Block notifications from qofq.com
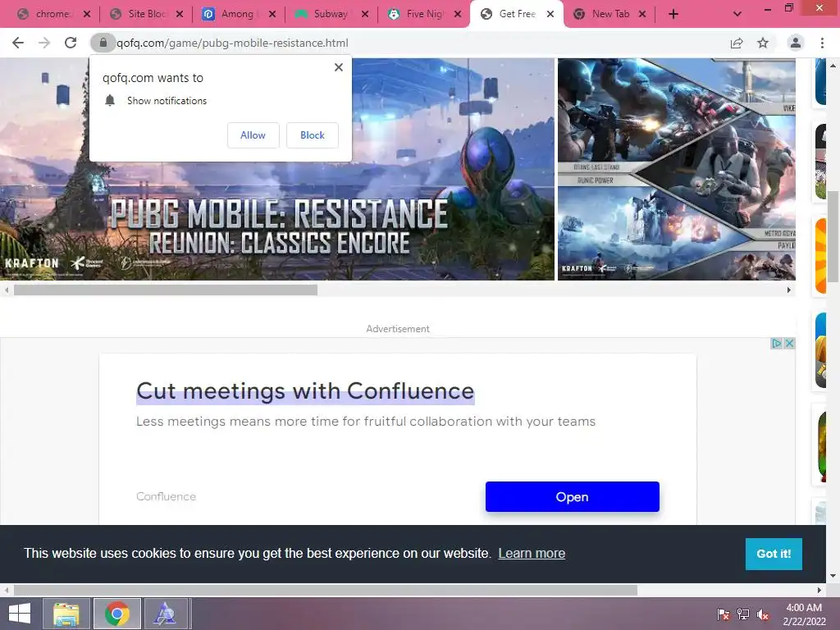The width and height of the screenshot is (840, 630). (313, 135)
